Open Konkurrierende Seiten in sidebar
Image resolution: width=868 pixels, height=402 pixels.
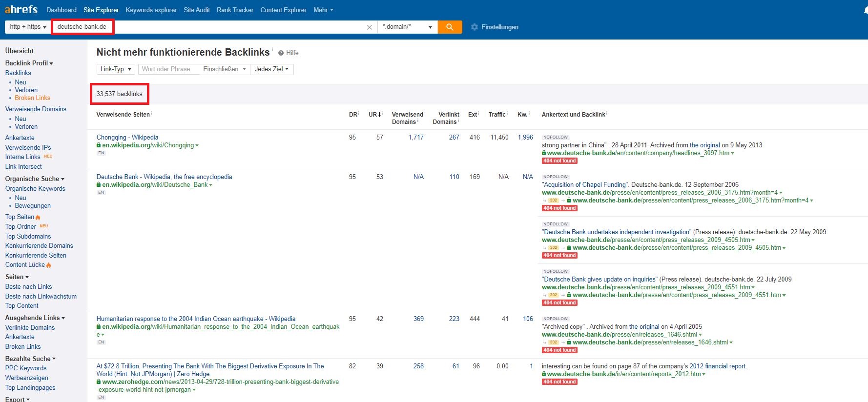pyautogui.click(x=36, y=256)
